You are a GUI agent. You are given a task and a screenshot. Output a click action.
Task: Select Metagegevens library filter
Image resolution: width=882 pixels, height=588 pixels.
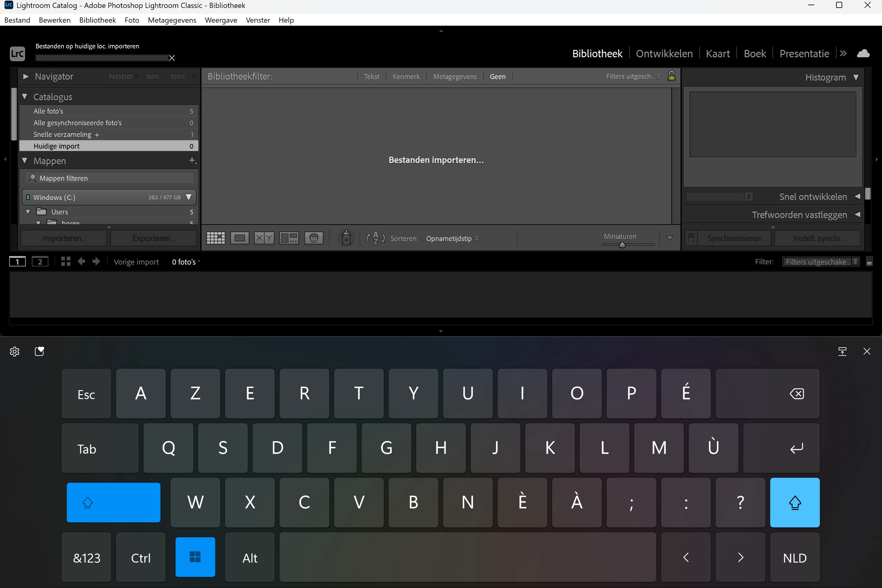[454, 77]
